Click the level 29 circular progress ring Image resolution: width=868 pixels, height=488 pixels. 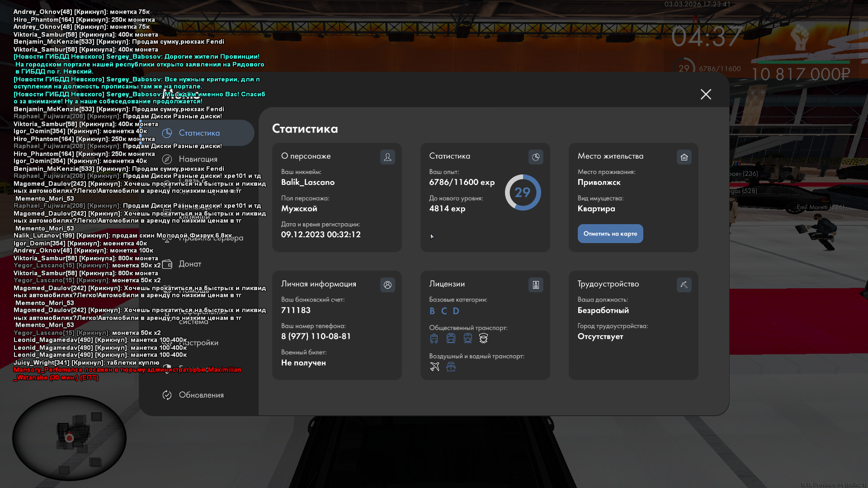(523, 192)
